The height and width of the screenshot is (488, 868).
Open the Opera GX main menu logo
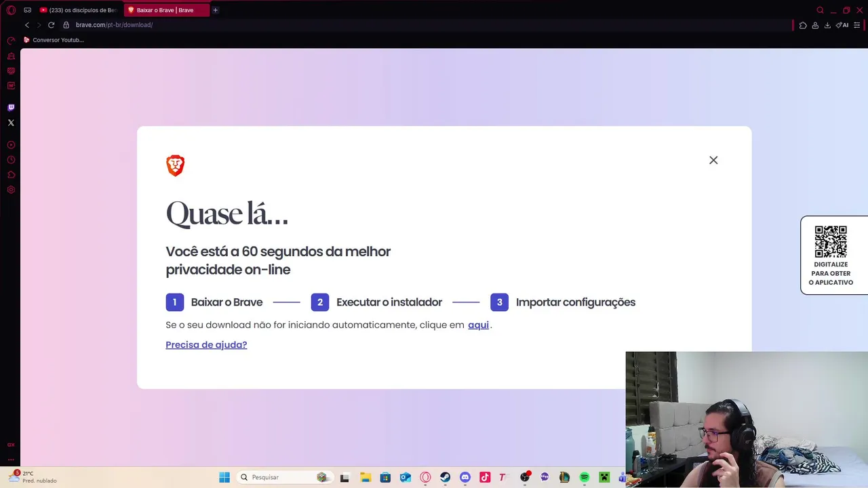pos(11,10)
